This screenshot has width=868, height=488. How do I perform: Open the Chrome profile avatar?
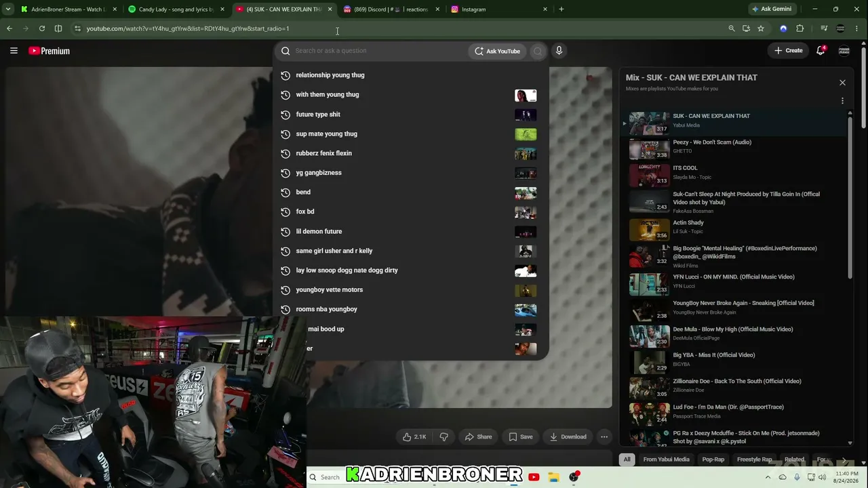841,28
